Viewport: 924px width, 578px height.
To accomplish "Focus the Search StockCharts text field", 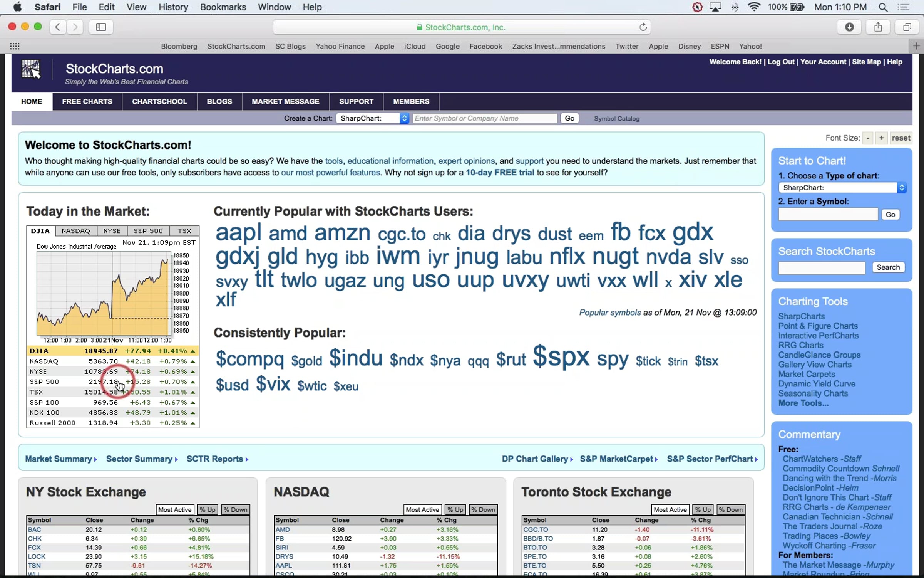I will [822, 267].
